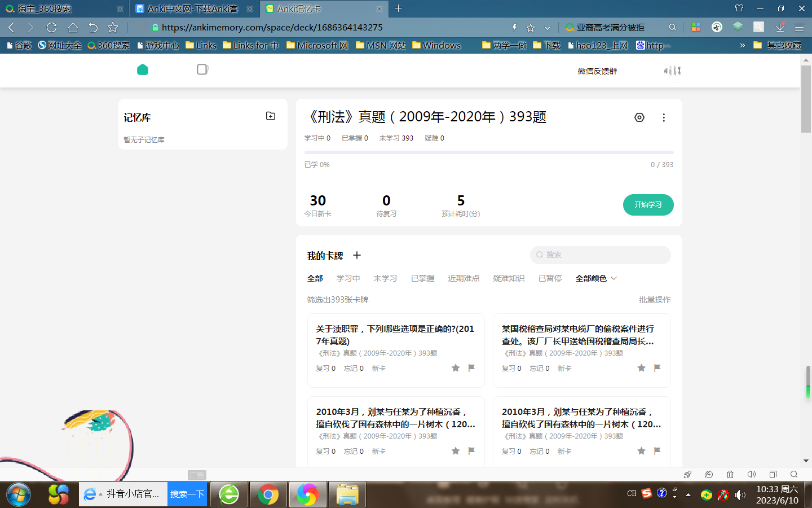The image size is (812, 508).
Task: Select the 已掌握 card filter tab
Action: 422,278
